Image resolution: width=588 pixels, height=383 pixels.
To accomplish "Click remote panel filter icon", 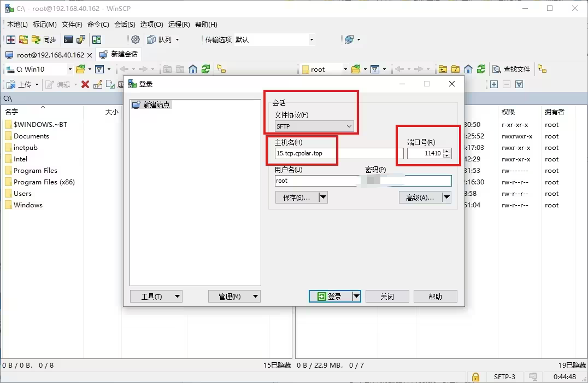I will coord(375,69).
